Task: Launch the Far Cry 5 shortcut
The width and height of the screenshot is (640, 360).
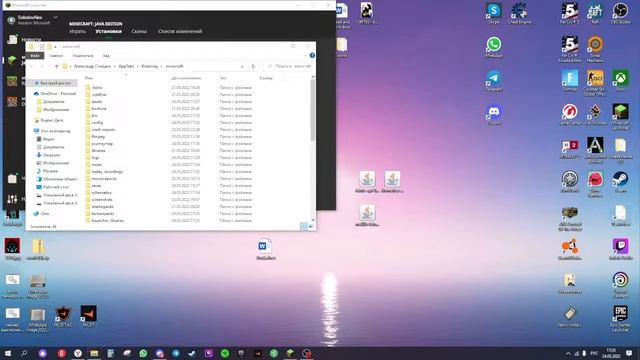Action: click(569, 13)
